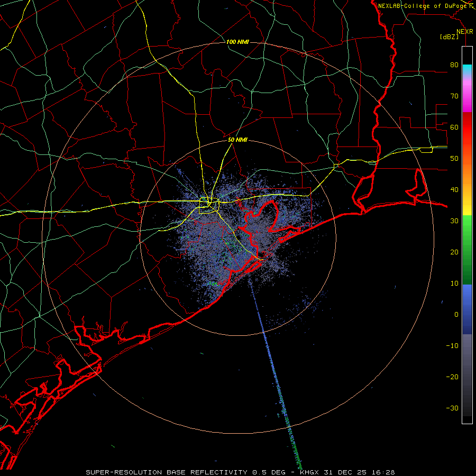Click the Super-Resolution Base Reflectivity caption

pos(241,472)
